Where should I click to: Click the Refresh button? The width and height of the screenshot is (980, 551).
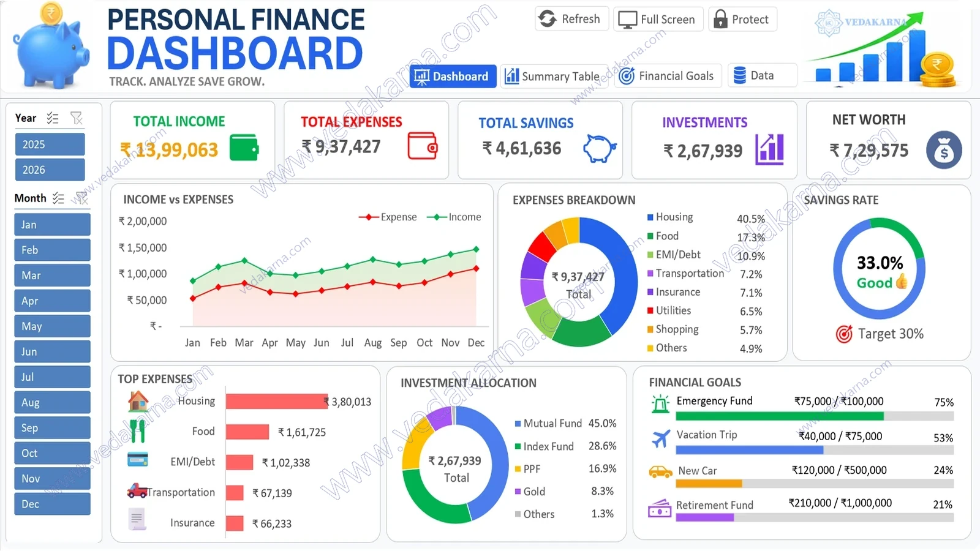click(x=571, y=19)
